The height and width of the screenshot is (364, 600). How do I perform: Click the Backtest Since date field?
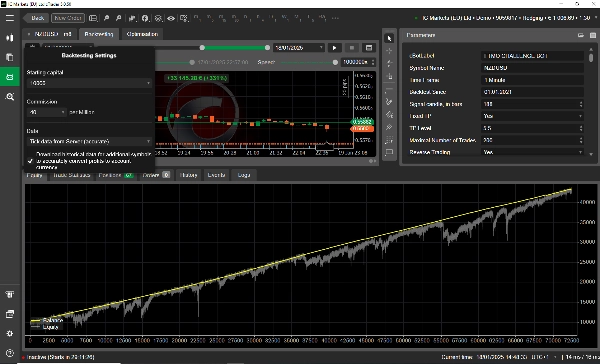[x=532, y=92]
